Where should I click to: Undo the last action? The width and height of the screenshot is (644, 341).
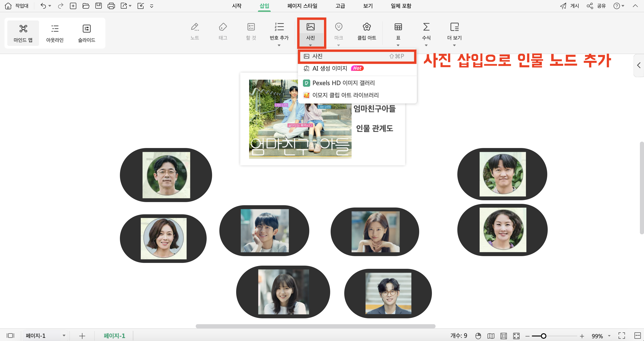(43, 6)
